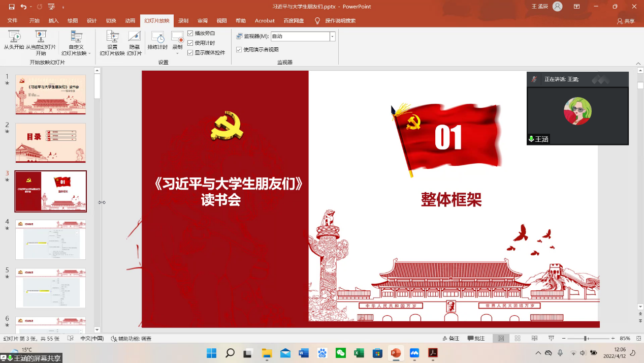Open the 文件 menu
The width and height of the screenshot is (644, 363).
pos(12,21)
